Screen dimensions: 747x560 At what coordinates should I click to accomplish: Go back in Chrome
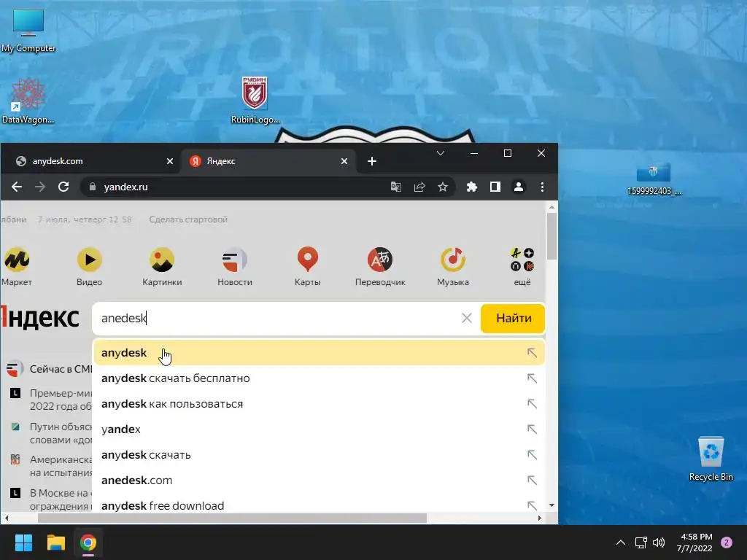tap(17, 187)
